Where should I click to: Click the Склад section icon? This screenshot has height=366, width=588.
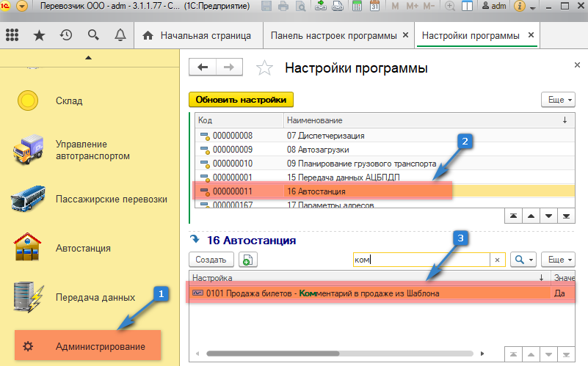coord(28,100)
